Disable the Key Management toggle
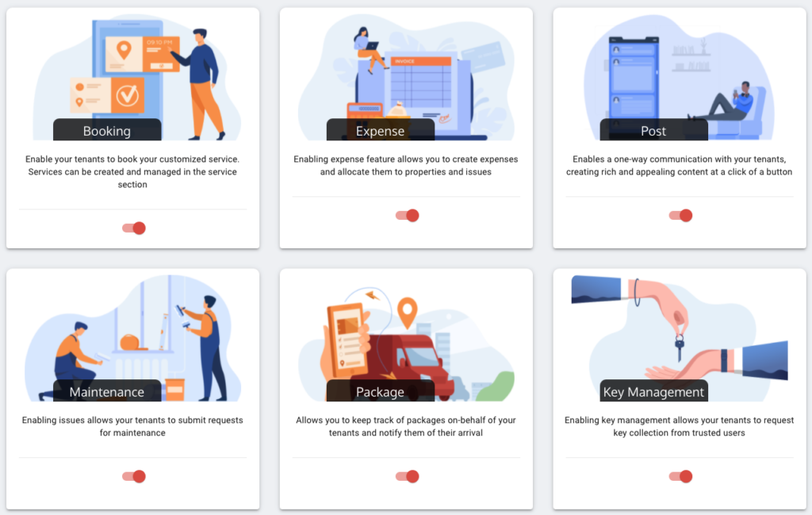 680,476
